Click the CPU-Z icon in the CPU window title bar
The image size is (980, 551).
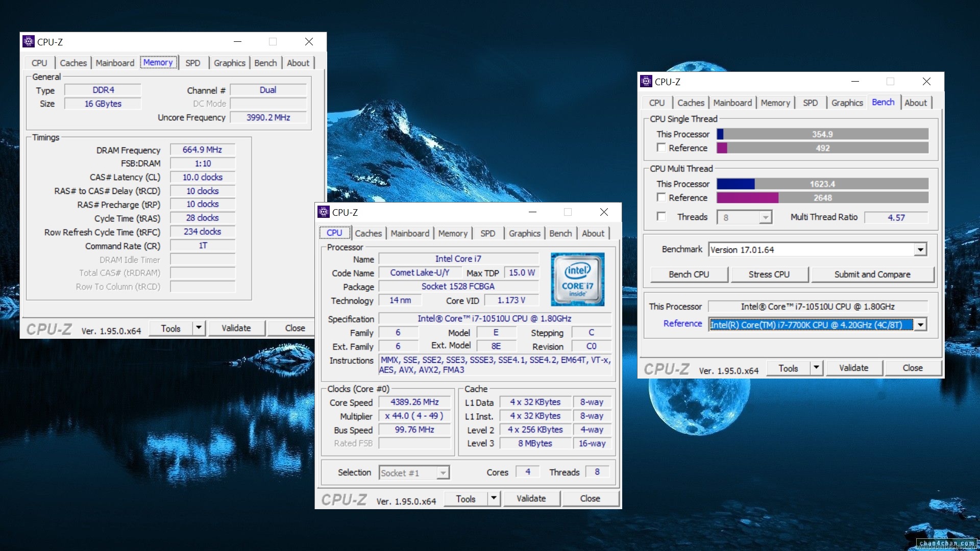[x=324, y=212]
